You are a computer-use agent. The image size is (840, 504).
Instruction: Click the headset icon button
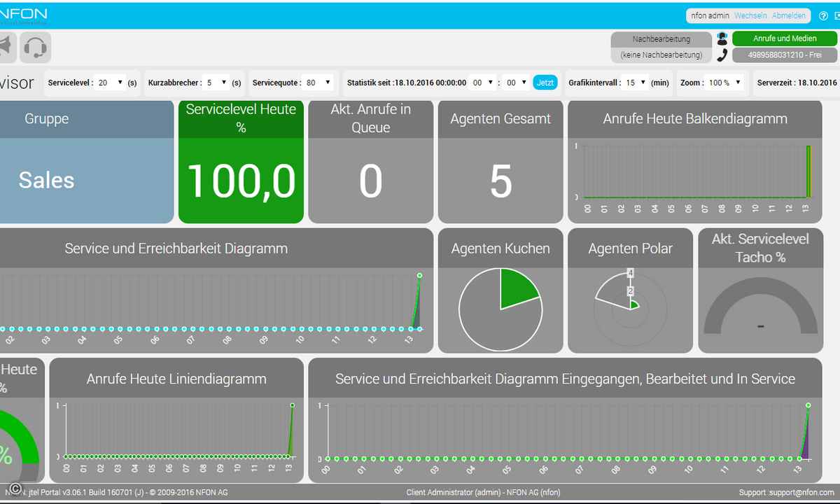tap(35, 48)
